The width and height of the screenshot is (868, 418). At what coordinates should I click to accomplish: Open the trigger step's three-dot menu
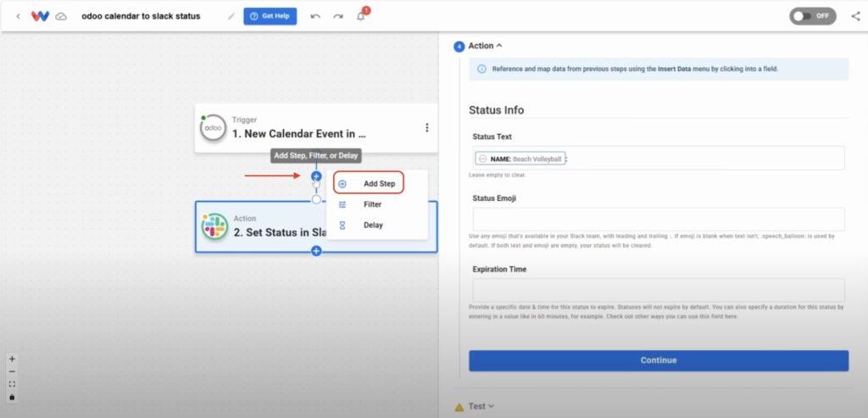point(426,127)
